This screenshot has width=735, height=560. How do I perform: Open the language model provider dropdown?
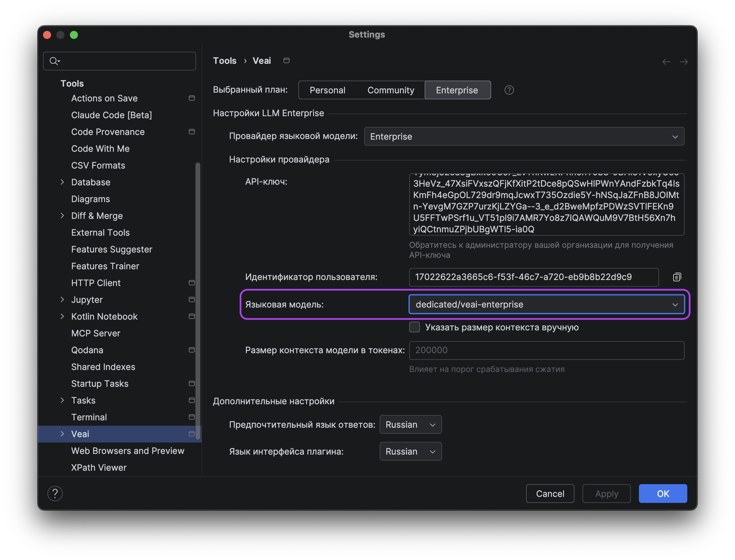pyautogui.click(x=524, y=136)
